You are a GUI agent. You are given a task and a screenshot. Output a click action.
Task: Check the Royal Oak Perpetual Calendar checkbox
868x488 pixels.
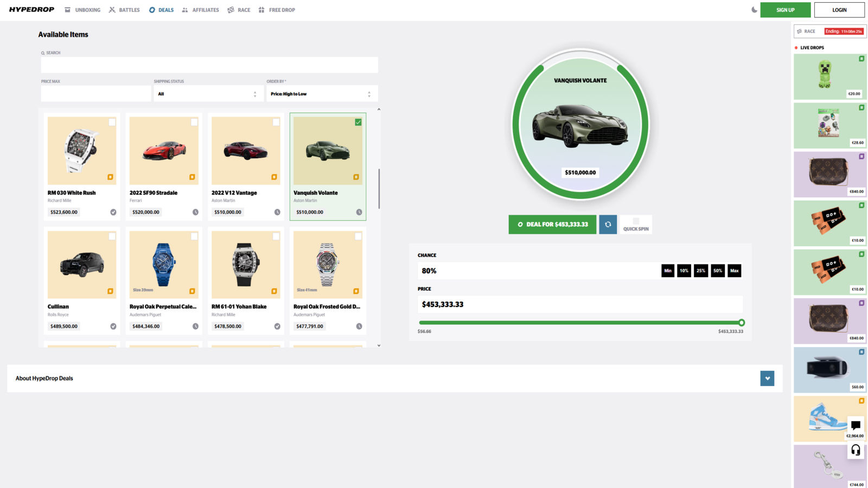click(194, 236)
